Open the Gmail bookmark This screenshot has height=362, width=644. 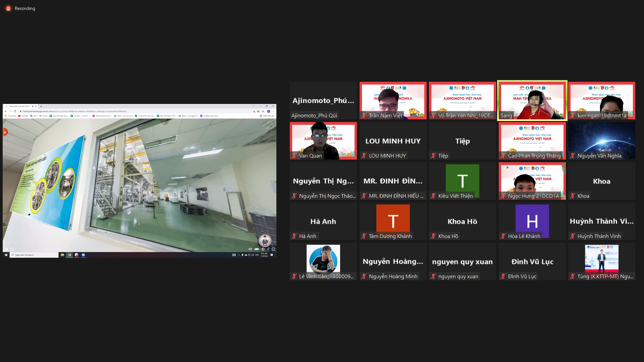(43, 116)
